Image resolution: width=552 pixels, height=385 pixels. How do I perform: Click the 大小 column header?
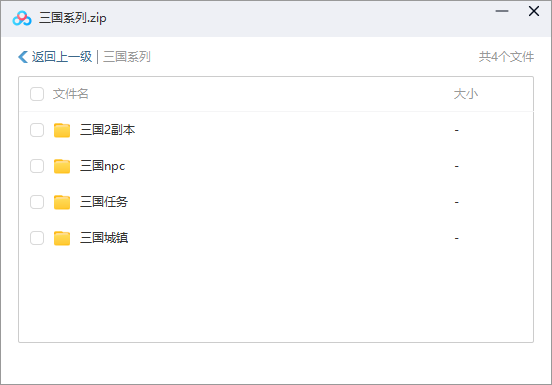pos(466,94)
